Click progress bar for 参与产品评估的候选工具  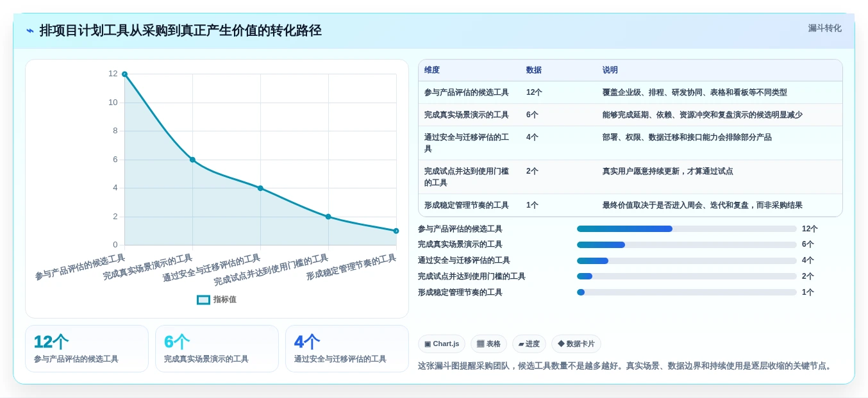(x=687, y=229)
